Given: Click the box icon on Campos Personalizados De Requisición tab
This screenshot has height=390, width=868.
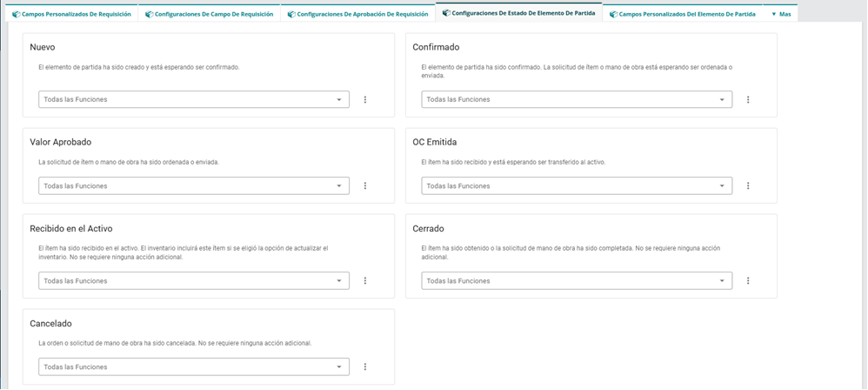Looking at the screenshot, I should click(x=16, y=14).
